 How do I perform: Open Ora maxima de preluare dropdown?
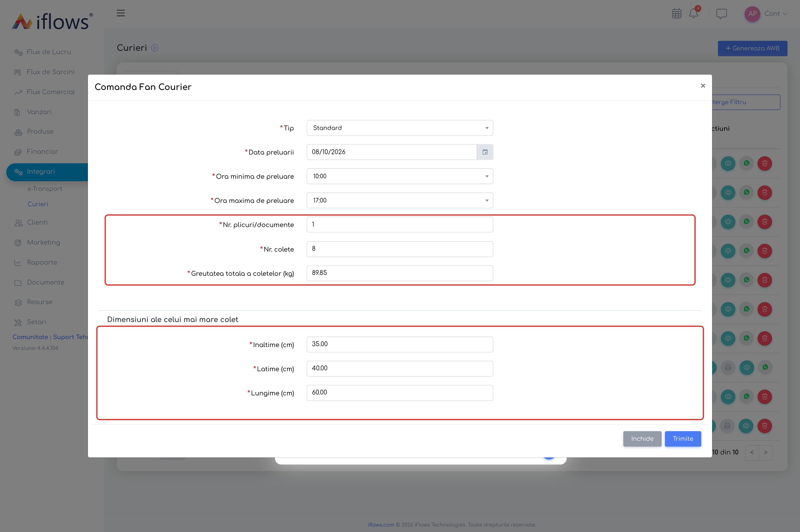tap(400, 201)
